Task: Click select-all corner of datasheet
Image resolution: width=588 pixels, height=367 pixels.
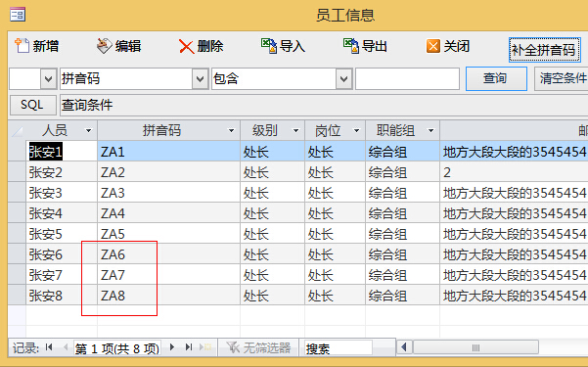Action: tap(17, 130)
